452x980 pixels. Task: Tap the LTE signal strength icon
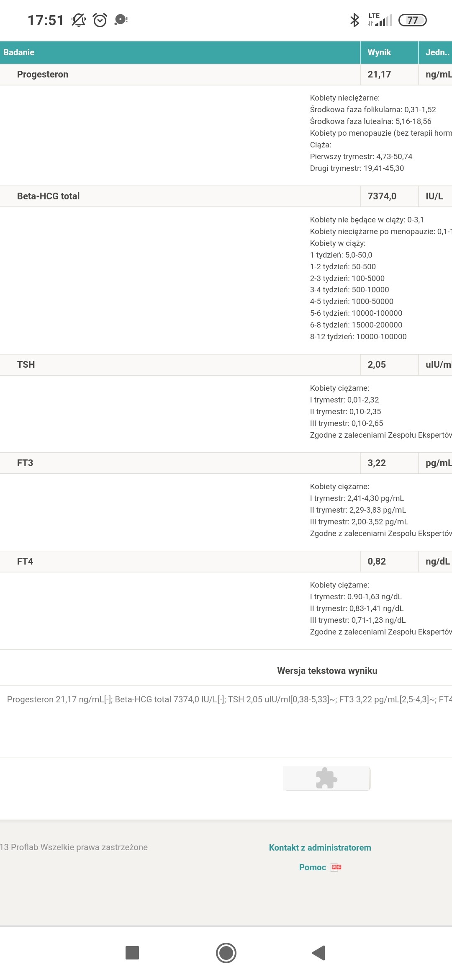pos(380,20)
